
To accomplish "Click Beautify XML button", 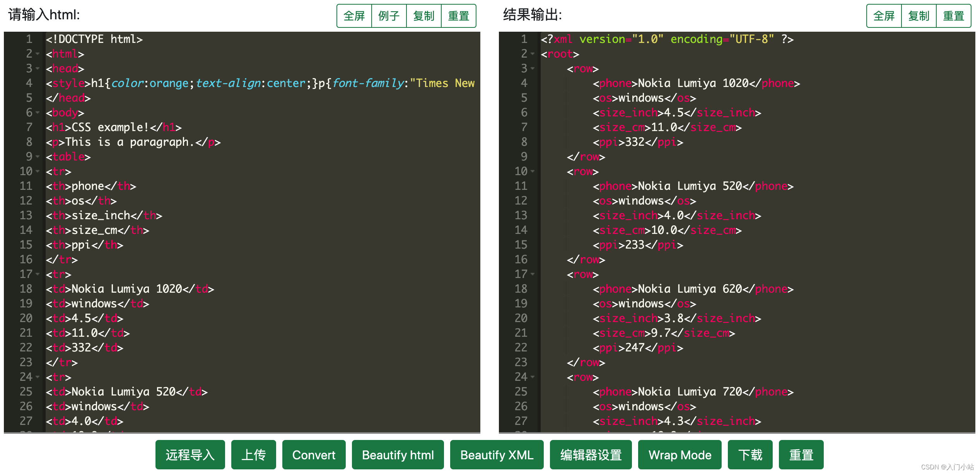I will pos(497,455).
